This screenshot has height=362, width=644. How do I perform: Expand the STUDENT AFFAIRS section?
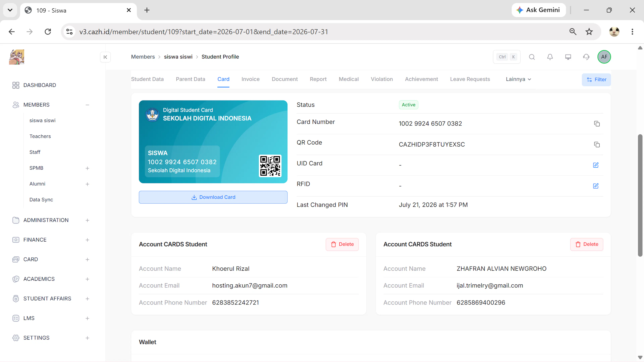click(87, 299)
